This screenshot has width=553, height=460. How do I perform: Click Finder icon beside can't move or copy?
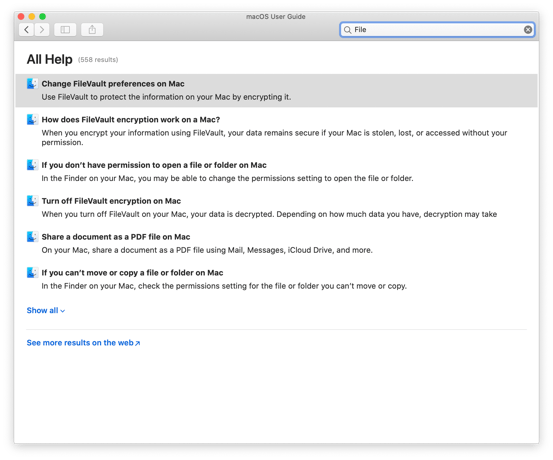point(32,273)
